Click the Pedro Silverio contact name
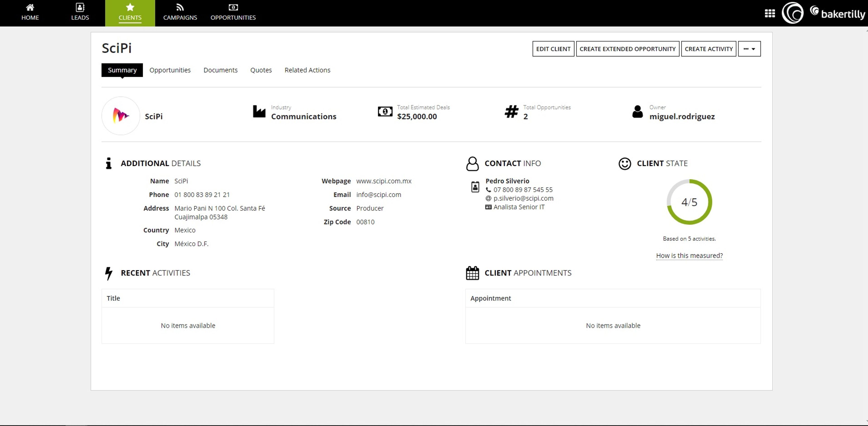868x426 pixels. tap(507, 181)
